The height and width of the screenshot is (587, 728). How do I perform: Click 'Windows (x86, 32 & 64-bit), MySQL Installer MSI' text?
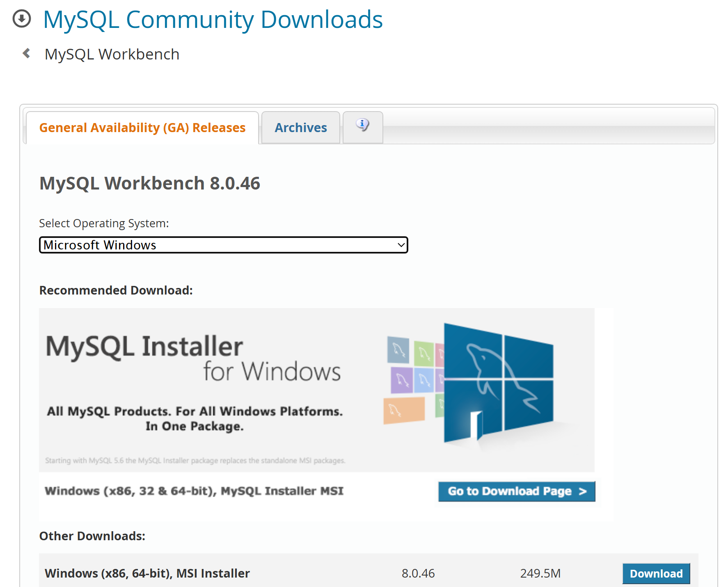194,491
